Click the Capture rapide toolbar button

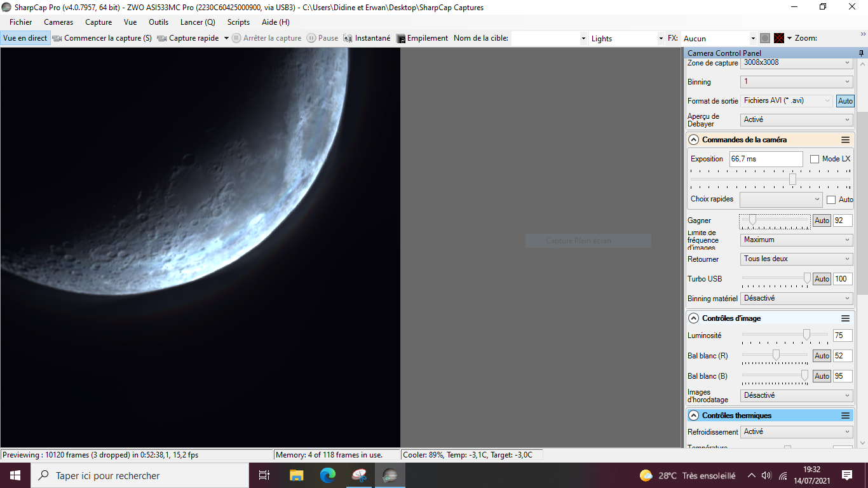point(188,38)
